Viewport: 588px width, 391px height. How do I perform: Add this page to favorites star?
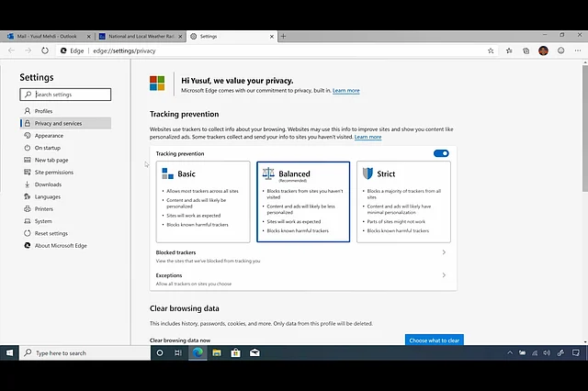491,50
